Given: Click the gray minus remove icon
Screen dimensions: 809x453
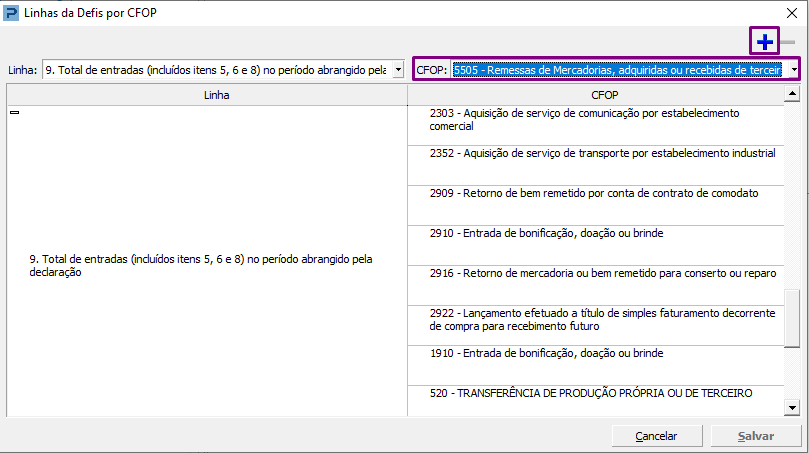Looking at the screenshot, I should (787, 42).
